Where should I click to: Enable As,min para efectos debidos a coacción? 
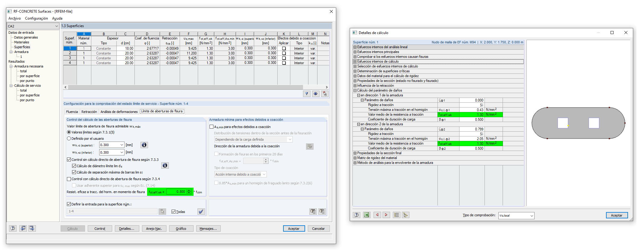point(211,127)
